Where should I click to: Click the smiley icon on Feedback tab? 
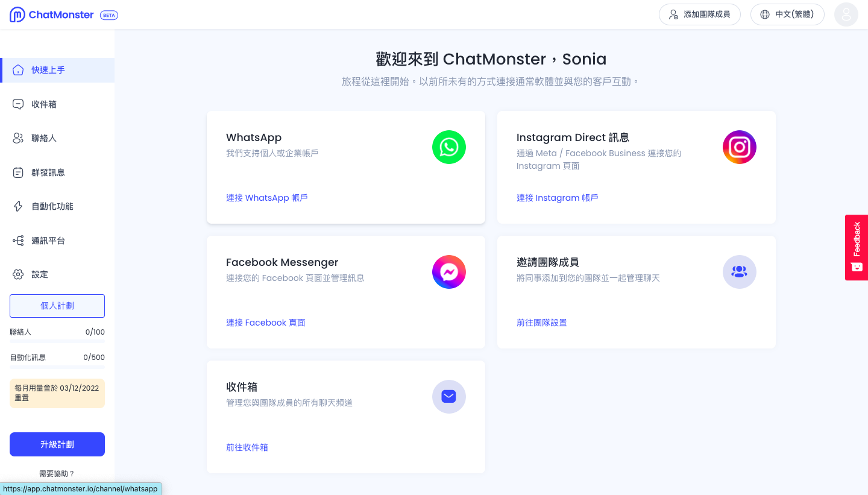[857, 266]
